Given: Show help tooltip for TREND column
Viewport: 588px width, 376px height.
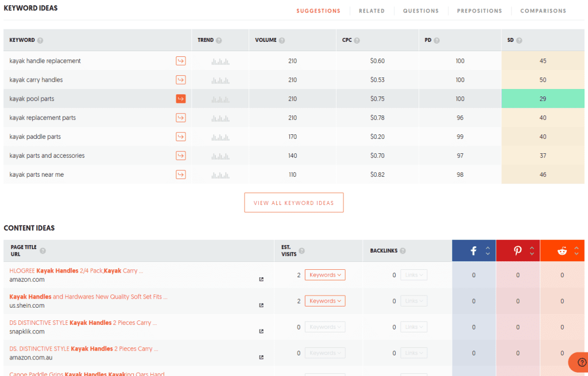Looking at the screenshot, I should [219, 41].
